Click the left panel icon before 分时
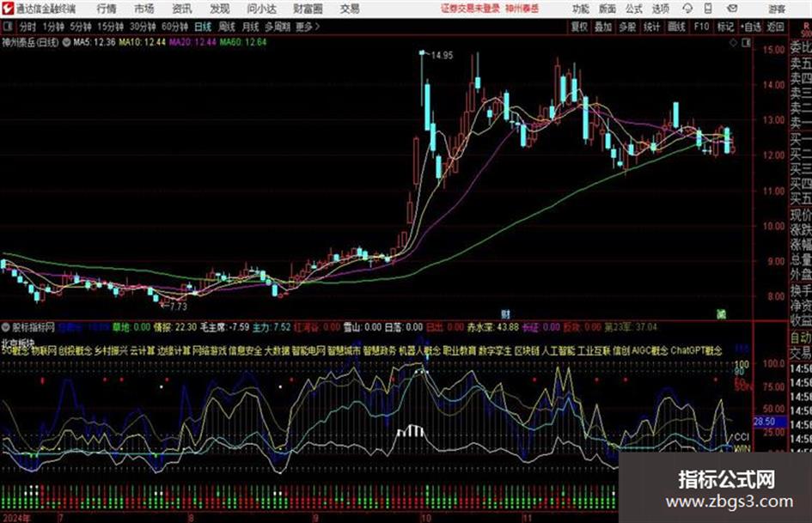Image resolution: width=812 pixels, height=523 pixels. (7, 27)
